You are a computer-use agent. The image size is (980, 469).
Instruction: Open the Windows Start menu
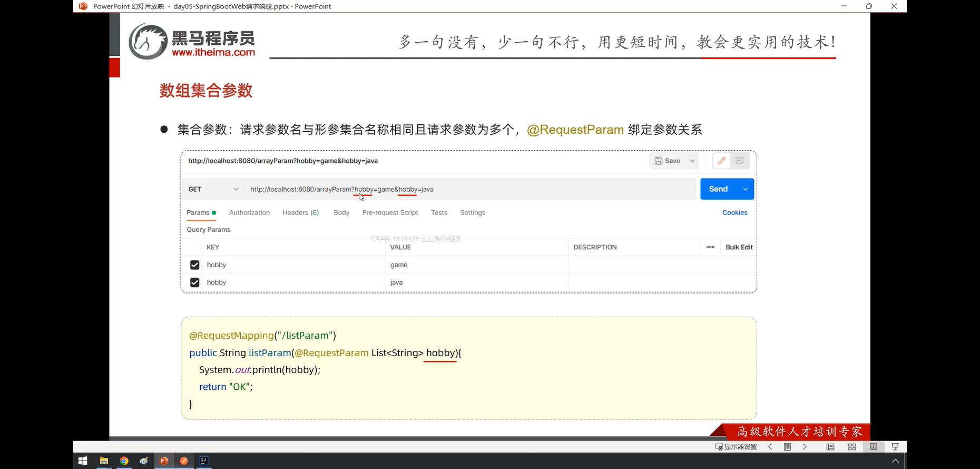click(83, 461)
